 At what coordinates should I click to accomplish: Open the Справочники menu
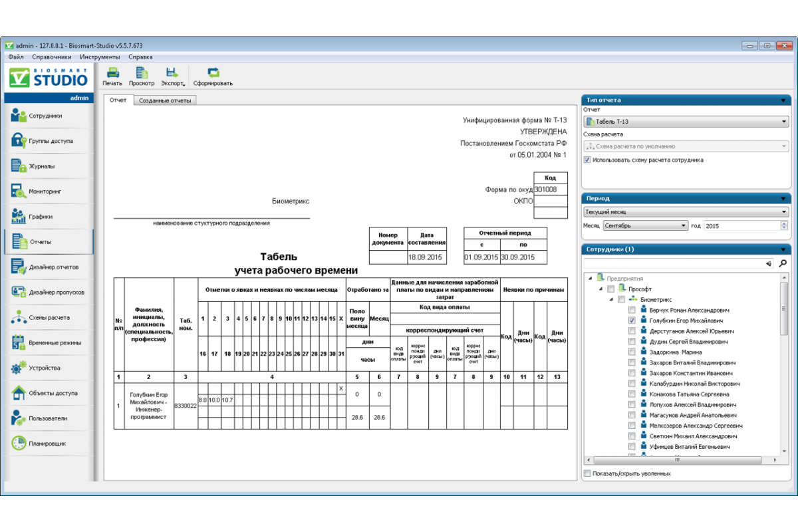(x=52, y=57)
